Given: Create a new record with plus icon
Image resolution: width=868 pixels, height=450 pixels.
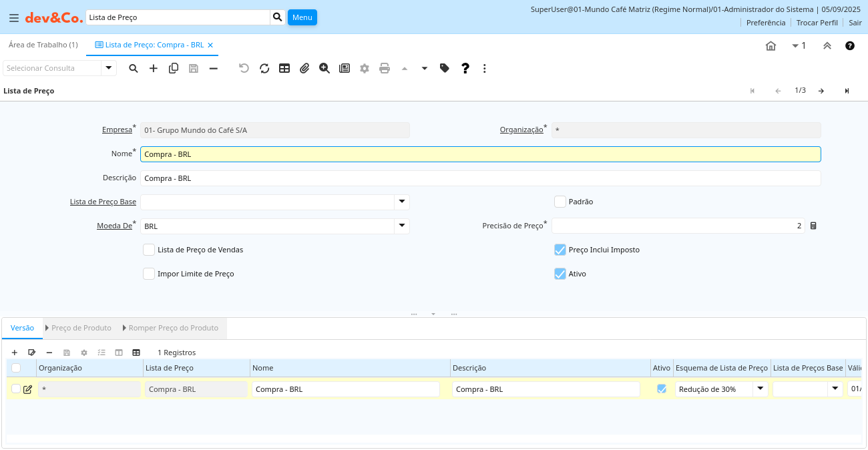Looking at the screenshot, I should (x=154, y=68).
